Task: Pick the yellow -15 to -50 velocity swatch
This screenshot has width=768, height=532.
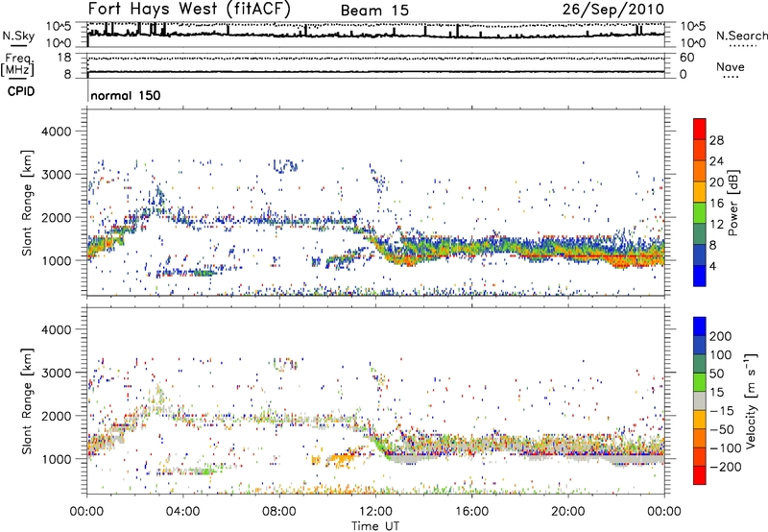Action: 700,420
